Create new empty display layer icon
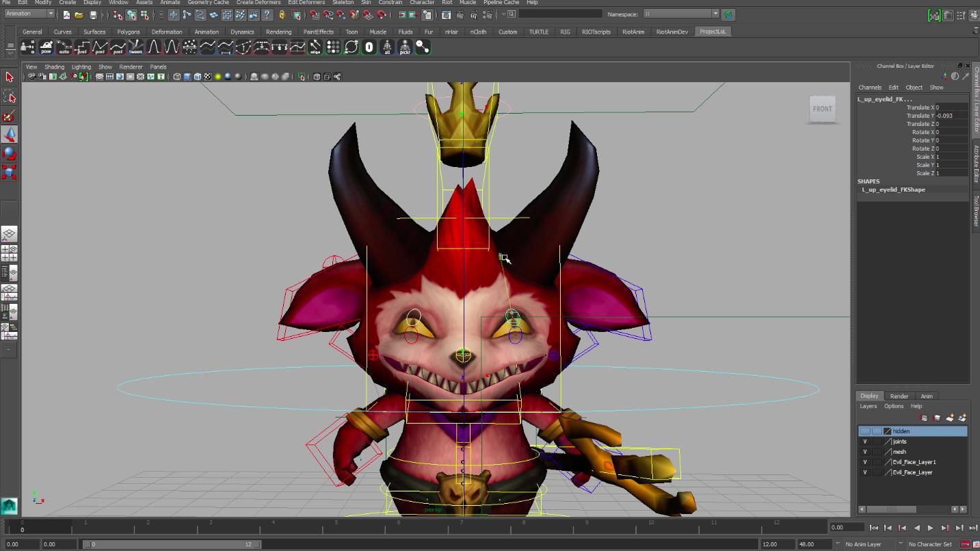980x551 pixels. point(950,418)
